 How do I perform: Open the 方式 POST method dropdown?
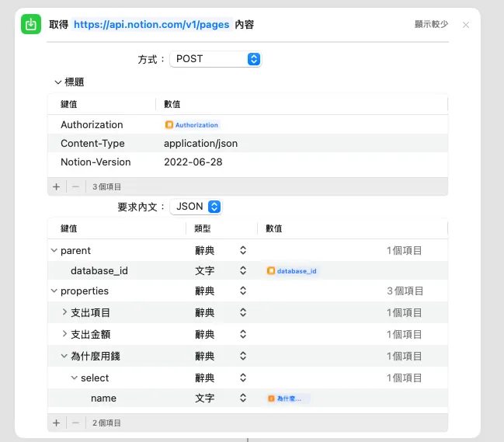click(216, 59)
